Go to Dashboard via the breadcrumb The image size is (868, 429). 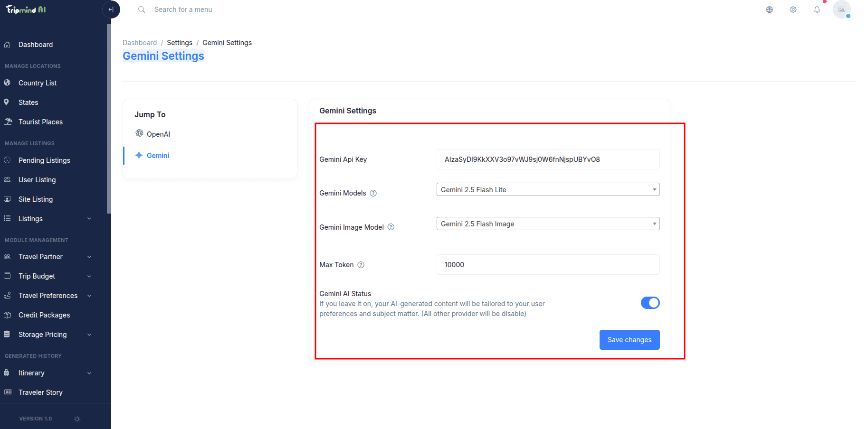[x=140, y=43]
